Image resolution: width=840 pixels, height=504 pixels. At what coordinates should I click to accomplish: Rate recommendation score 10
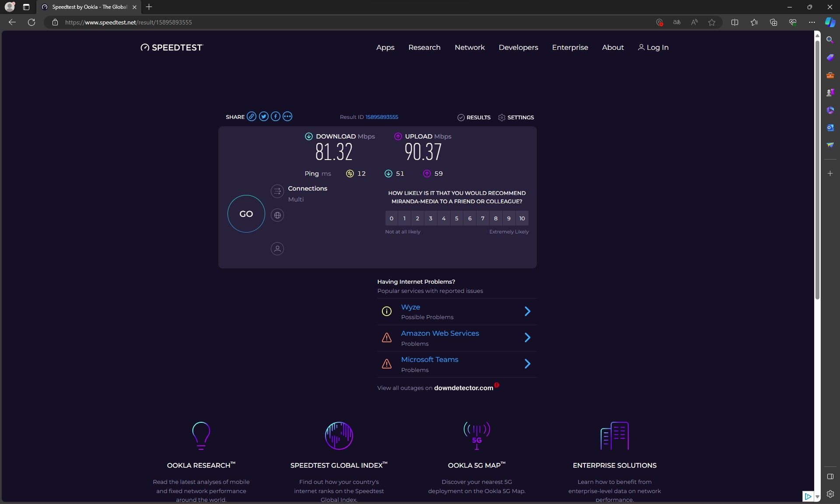click(x=522, y=218)
